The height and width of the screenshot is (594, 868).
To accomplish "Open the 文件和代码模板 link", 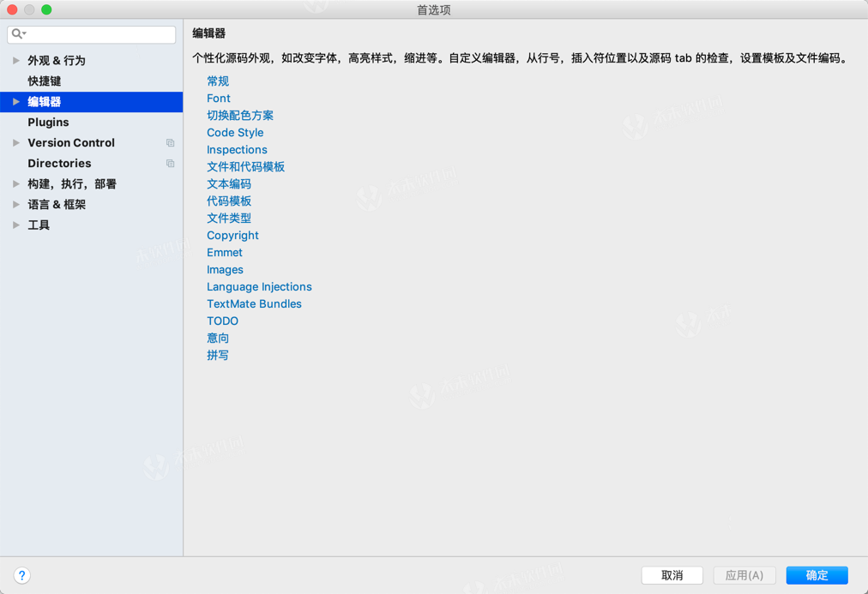I will click(245, 167).
